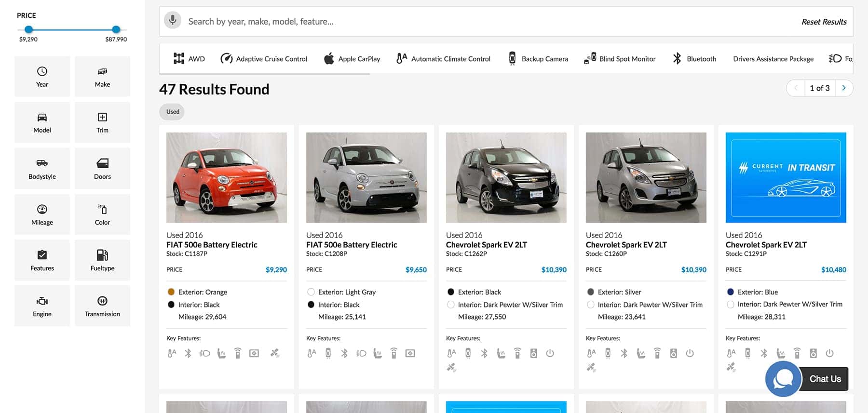Open light gray FIAT 500e photo
This screenshot has height=413, width=868.
click(x=366, y=177)
